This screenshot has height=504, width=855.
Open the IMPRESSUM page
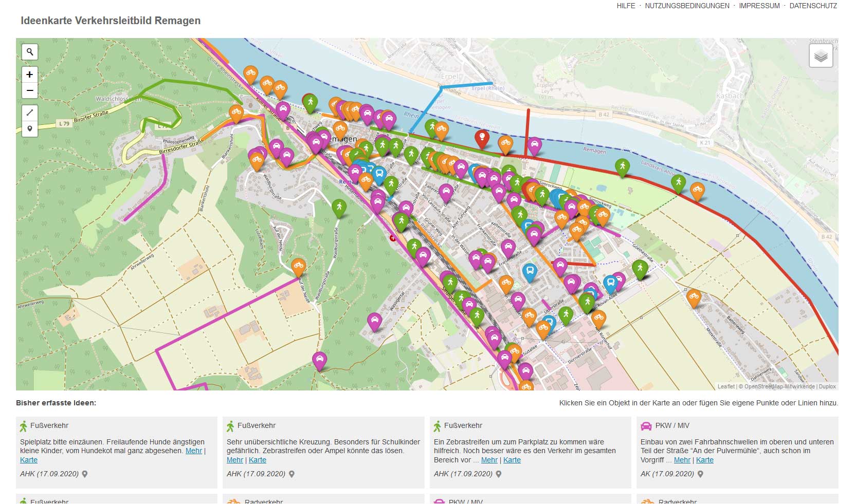coord(759,6)
